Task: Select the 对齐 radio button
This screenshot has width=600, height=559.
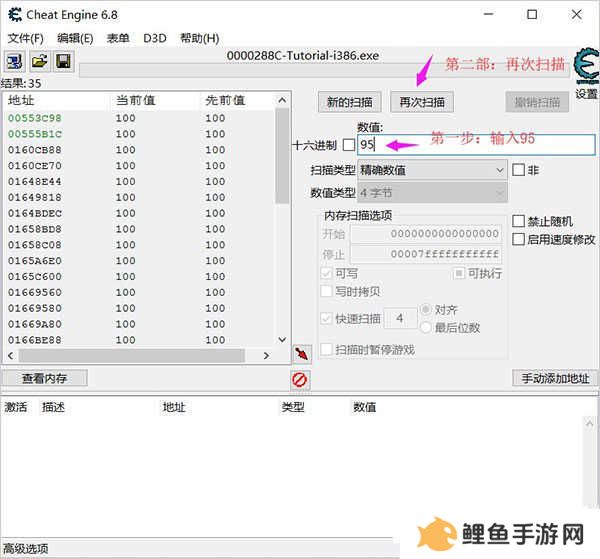Action: coord(426,309)
